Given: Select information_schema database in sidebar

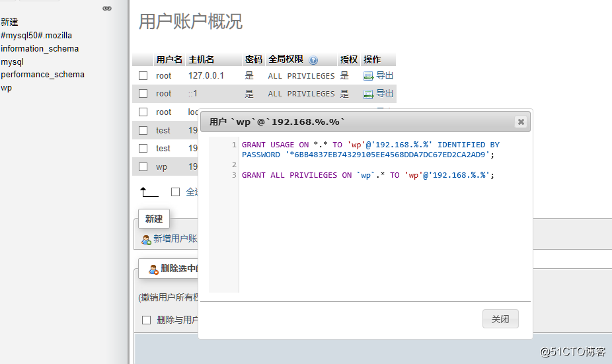Looking at the screenshot, I should 40,49.
